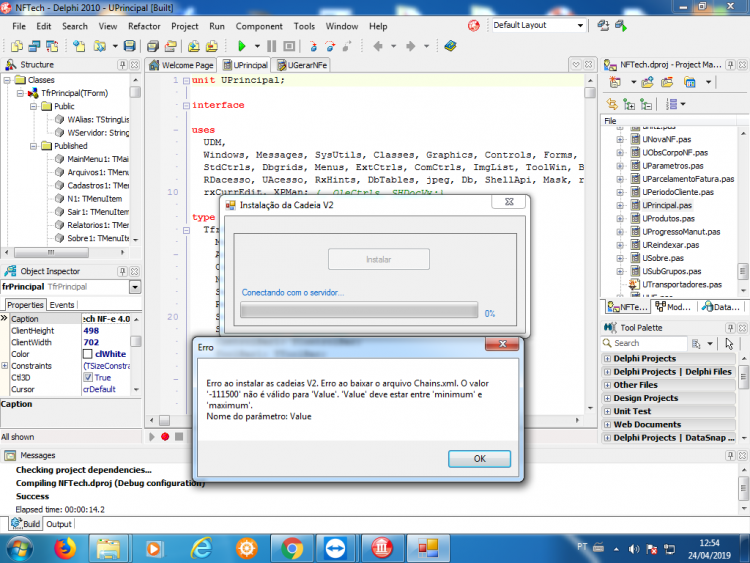The width and height of the screenshot is (750, 563).
Task: Open the frPrincipal object selector dropdown
Action: [135, 287]
